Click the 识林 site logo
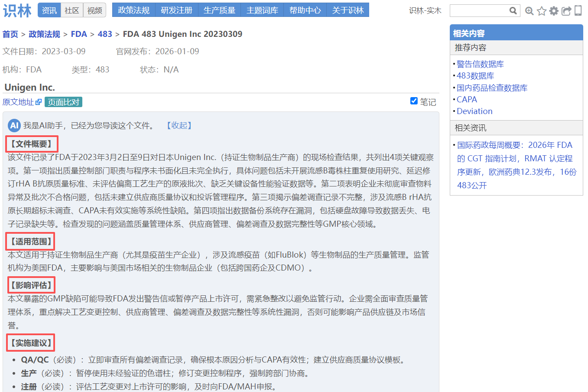Screen dimensions: 588x392 [17, 10]
